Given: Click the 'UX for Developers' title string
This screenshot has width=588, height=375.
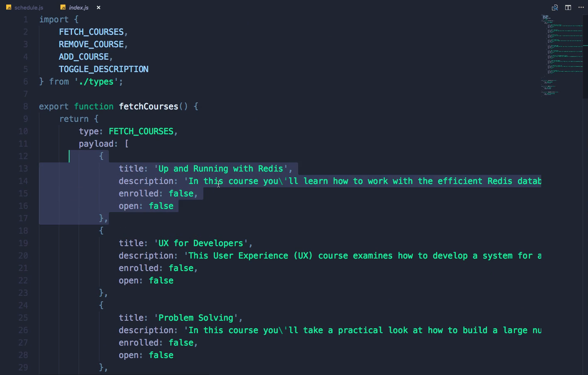Looking at the screenshot, I should [x=201, y=243].
